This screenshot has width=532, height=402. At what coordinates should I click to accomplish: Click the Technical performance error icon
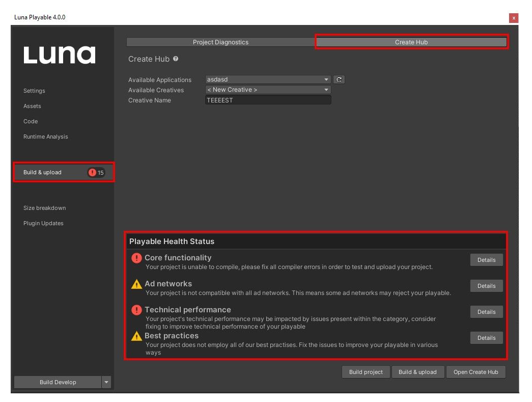click(136, 310)
